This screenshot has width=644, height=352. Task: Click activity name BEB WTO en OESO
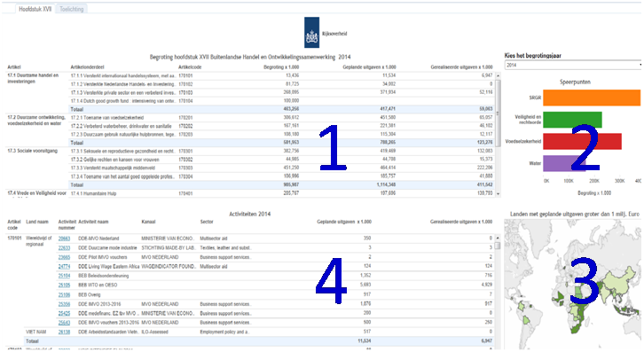[x=98, y=285]
